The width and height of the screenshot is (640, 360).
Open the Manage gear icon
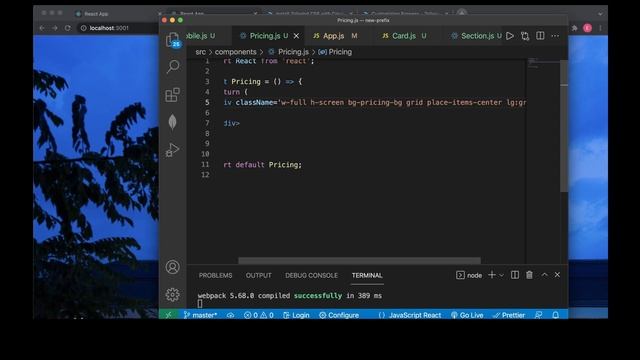pyautogui.click(x=173, y=295)
